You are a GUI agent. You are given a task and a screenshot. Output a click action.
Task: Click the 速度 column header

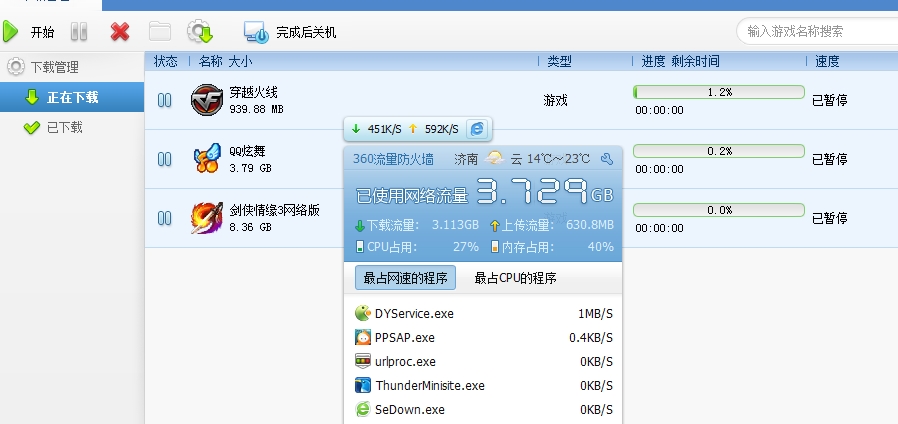point(827,61)
